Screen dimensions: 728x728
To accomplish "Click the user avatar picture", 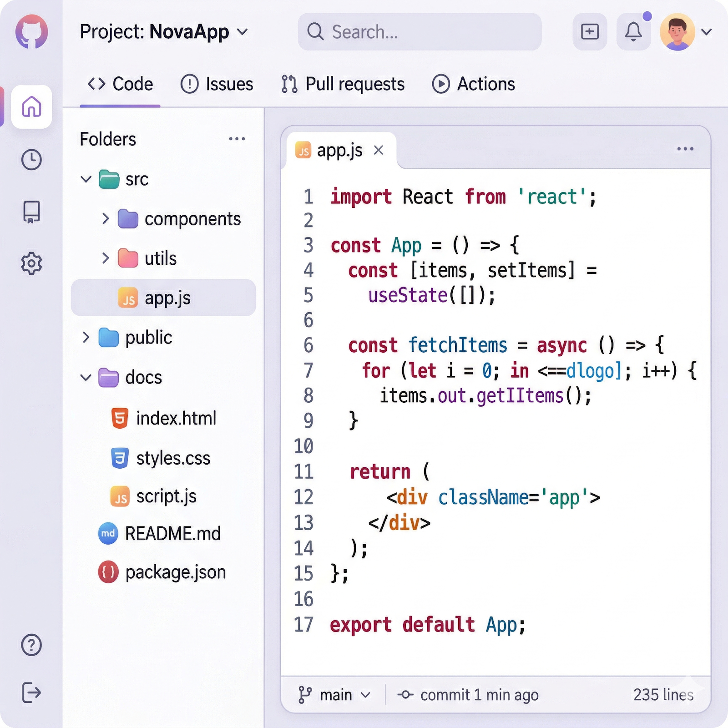I will (x=677, y=32).
